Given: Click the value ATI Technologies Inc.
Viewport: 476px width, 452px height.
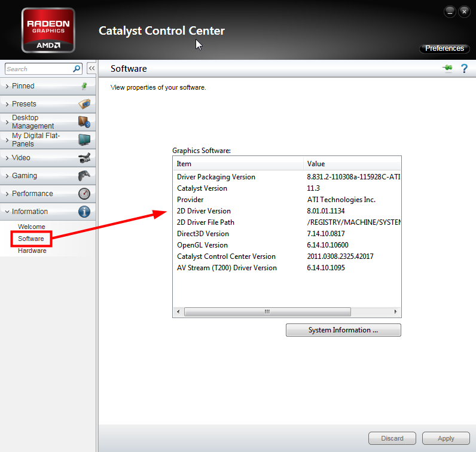Looking at the screenshot, I should tap(341, 200).
